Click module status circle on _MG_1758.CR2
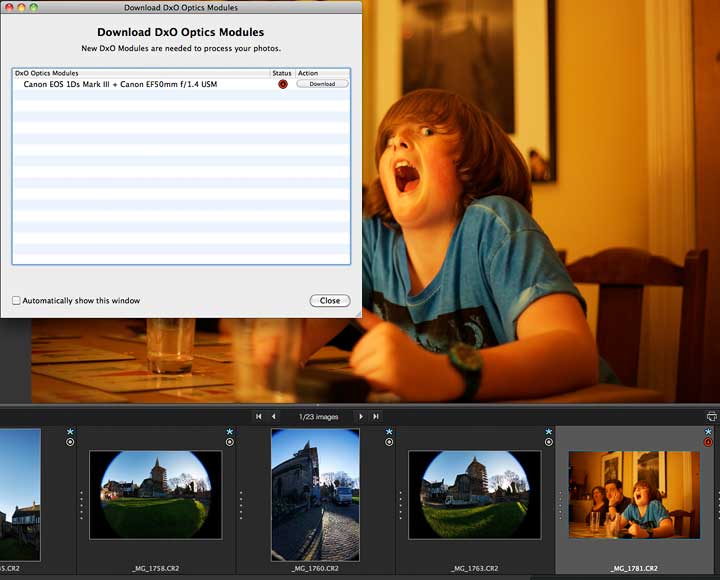The height and width of the screenshot is (580, 720). tap(230, 442)
